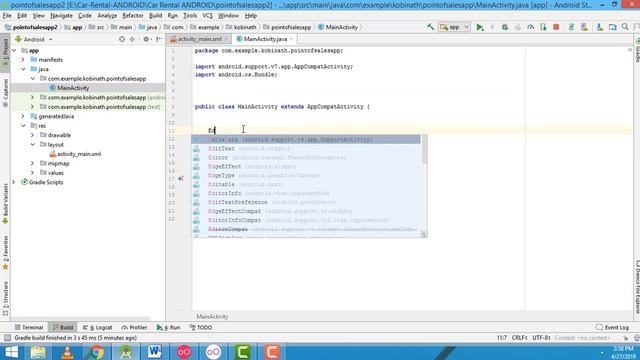Open the Profile app gauge icon

tap(531, 27)
